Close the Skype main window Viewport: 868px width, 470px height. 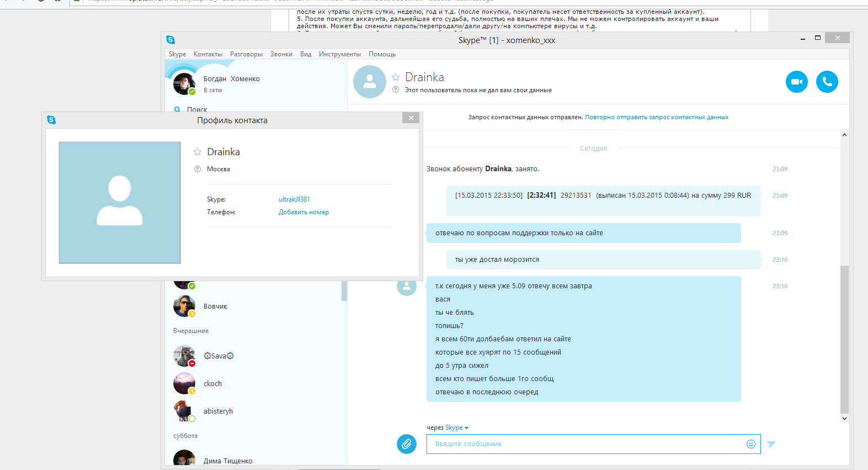pyautogui.click(x=838, y=38)
